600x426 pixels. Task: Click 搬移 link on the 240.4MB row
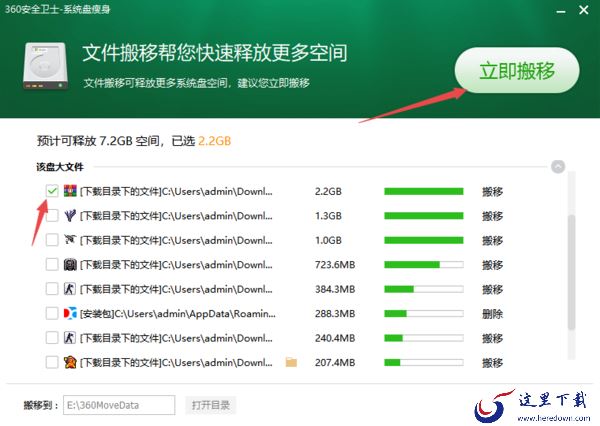(492, 338)
